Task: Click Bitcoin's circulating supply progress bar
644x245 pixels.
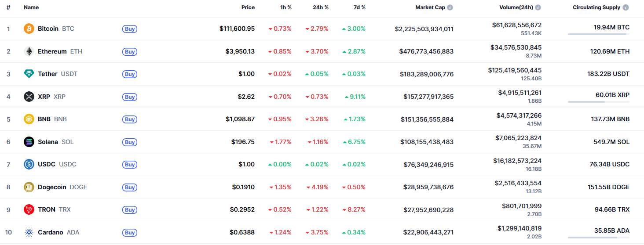Action: coord(598,34)
